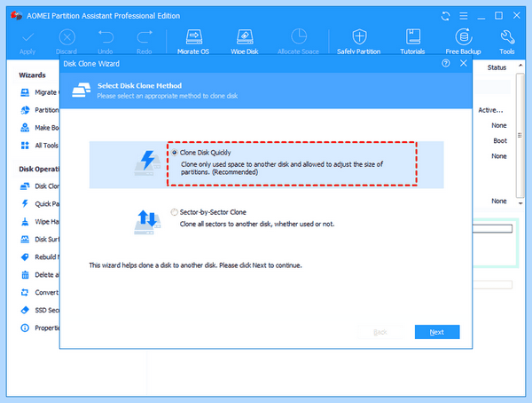Click the Undo arrow icon
Screen dimensions: 532x403
(x=106, y=37)
